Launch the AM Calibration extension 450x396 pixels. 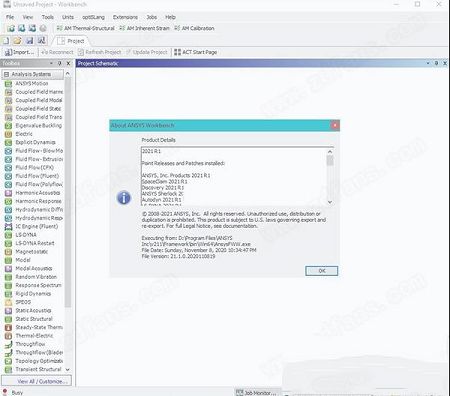click(194, 28)
